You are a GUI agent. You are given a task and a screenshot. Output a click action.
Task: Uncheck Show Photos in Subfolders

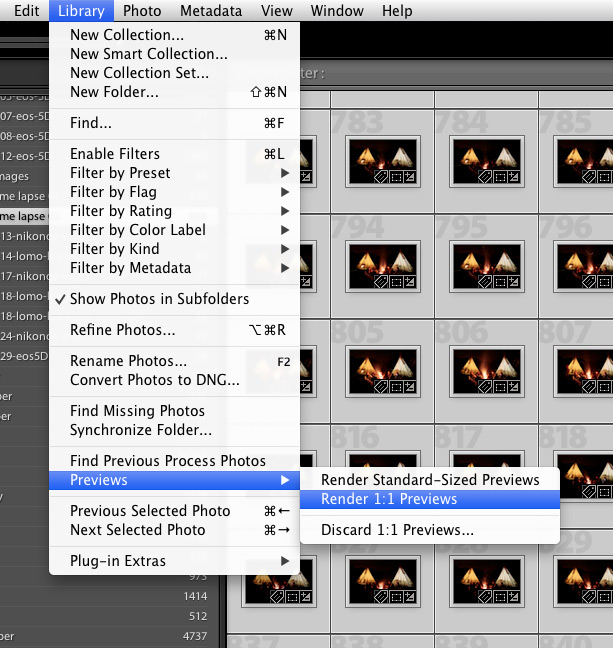[x=174, y=299]
